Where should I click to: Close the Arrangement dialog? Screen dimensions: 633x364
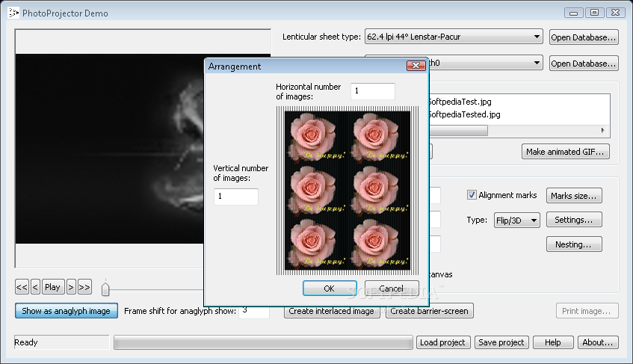click(x=416, y=65)
